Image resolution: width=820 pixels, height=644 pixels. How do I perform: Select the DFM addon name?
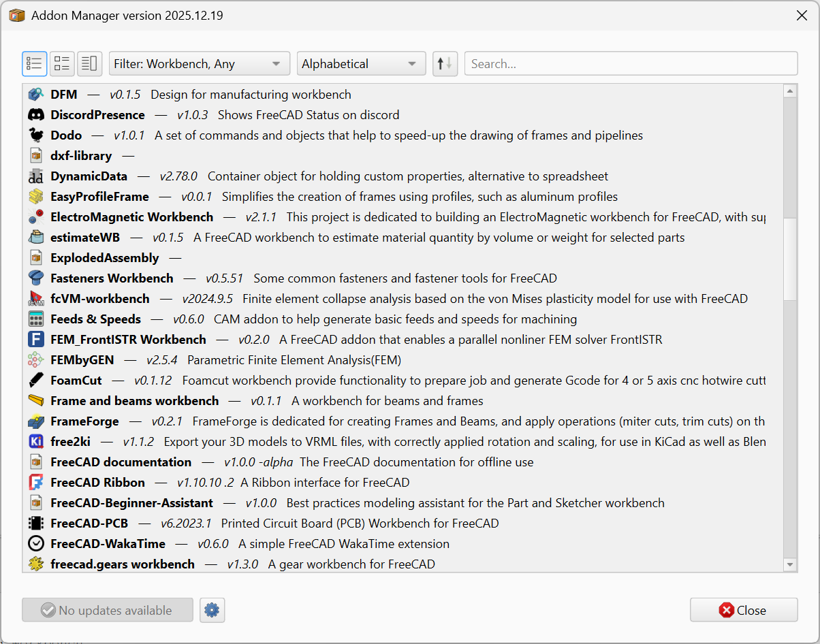64,95
